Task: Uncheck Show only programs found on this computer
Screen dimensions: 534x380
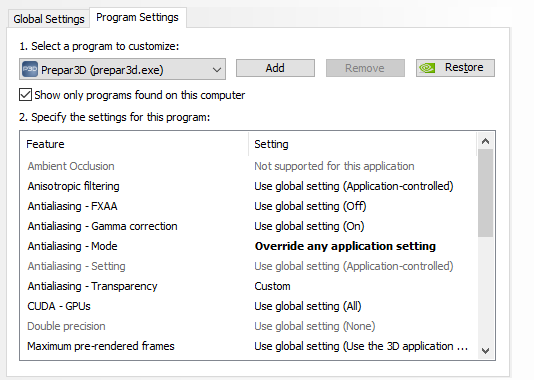Action: (26, 95)
